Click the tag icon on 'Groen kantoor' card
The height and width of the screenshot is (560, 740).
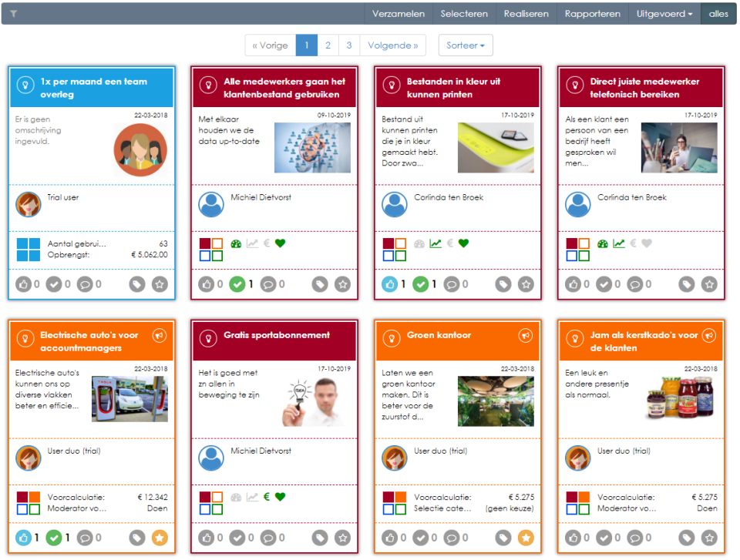click(x=503, y=538)
